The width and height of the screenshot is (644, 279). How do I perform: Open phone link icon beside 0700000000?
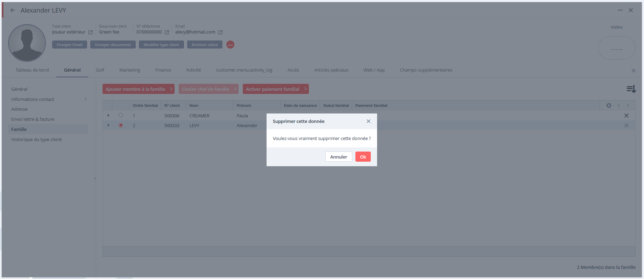167,32
